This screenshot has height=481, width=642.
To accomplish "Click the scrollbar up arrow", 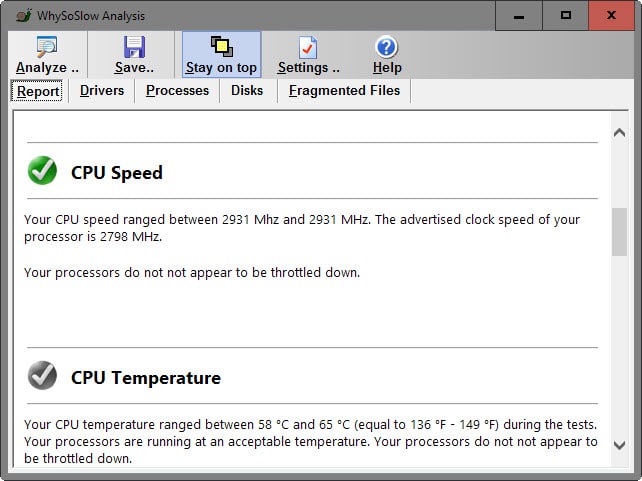I will tap(619, 133).
